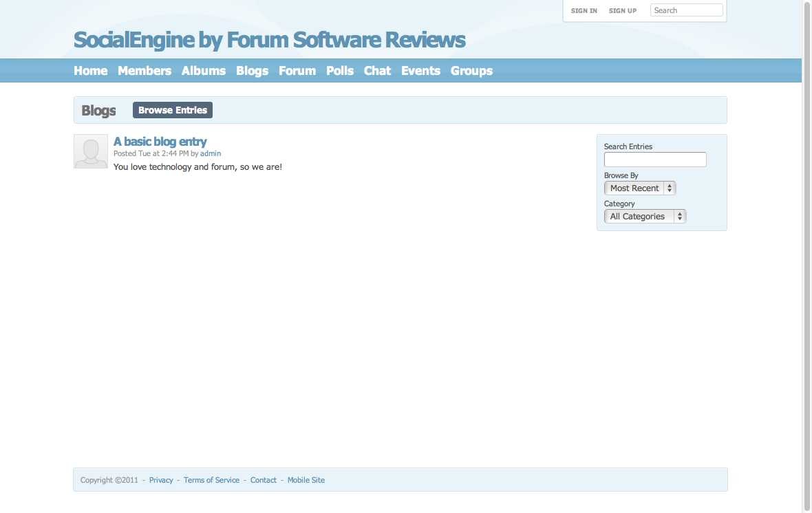
Task: Open the Chat page
Action: 377,71
